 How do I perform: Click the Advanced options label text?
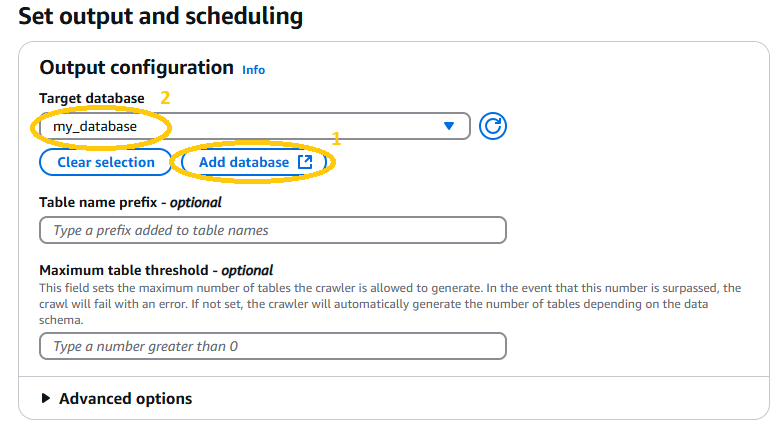(x=125, y=399)
